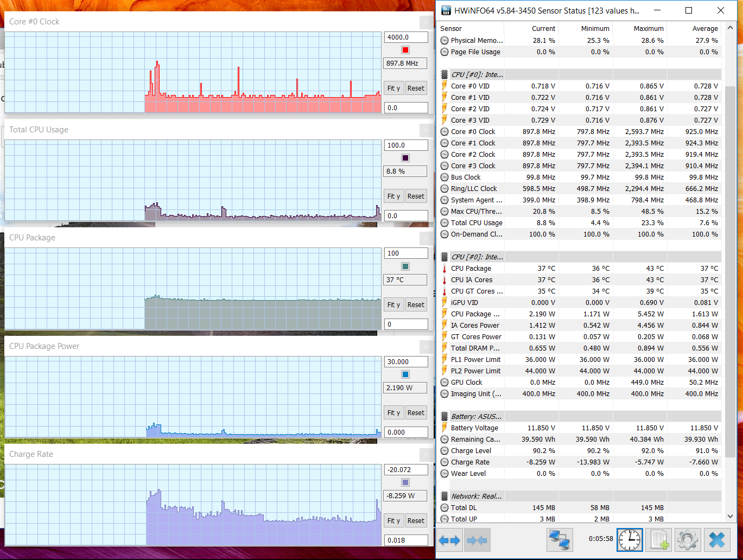Click the Minimum column header
743x560 pixels.
(x=585, y=28)
